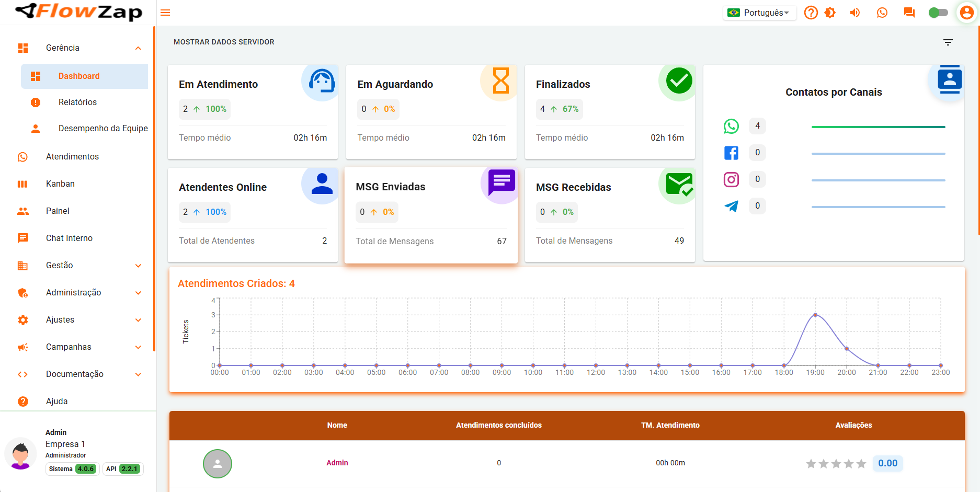Click the 19:00 peak point on chart
Image resolution: width=980 pixels, height=492 pixels.
815,315
